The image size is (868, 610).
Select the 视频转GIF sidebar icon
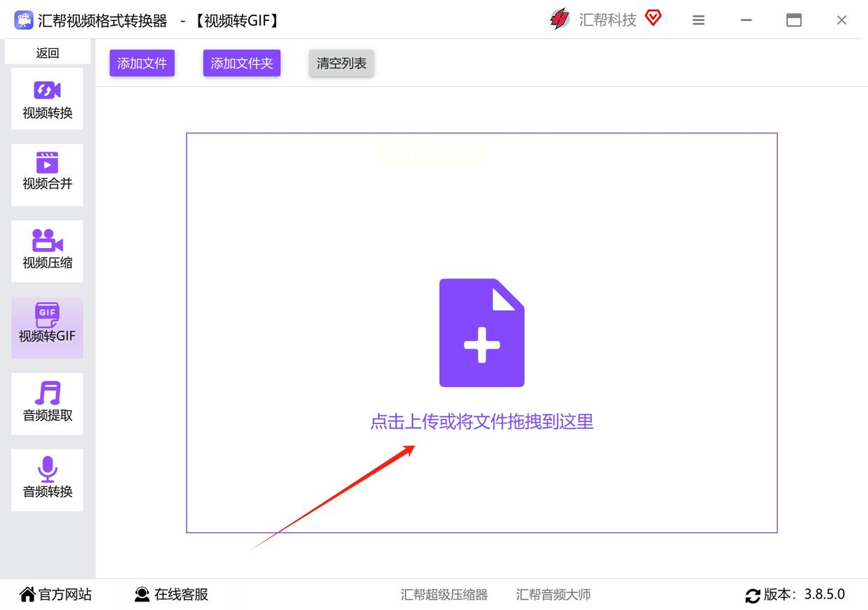[47, 315]
